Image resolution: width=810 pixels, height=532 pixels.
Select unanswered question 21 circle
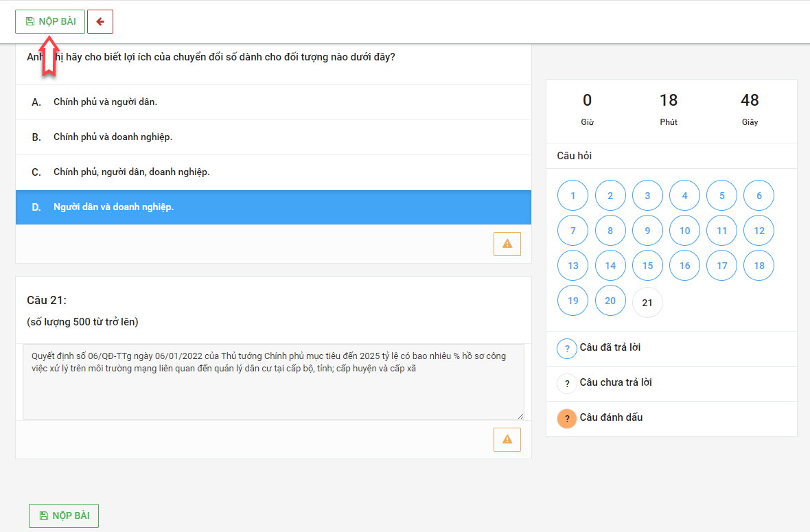click(647, 303)
